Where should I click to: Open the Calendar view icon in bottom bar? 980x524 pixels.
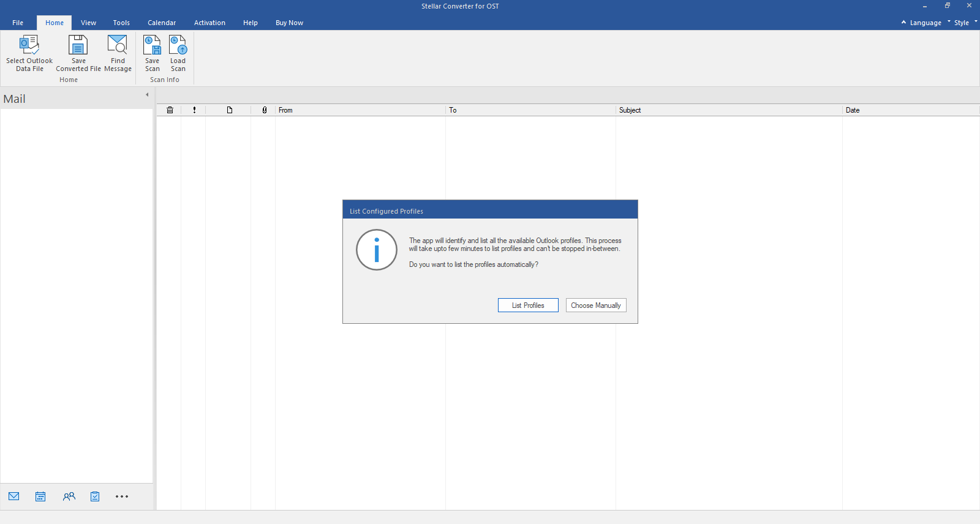point(40,496)
